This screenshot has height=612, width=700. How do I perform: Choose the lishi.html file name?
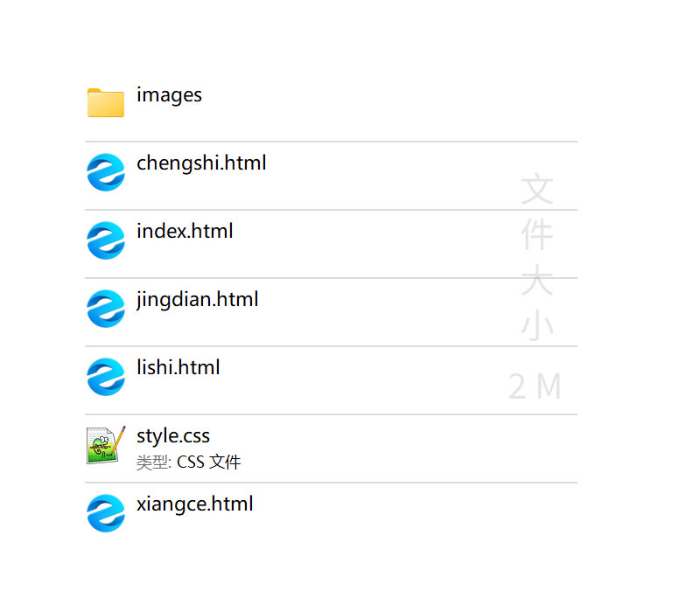(178, 367)
